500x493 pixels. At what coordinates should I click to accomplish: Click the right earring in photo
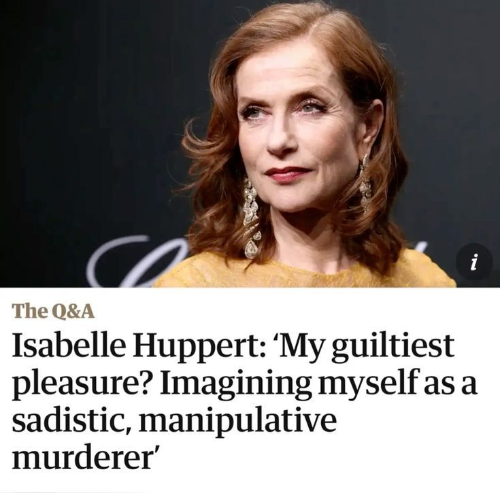click(365, 181)
